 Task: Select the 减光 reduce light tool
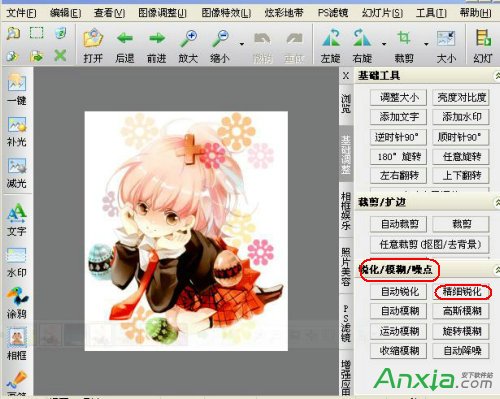17,172
